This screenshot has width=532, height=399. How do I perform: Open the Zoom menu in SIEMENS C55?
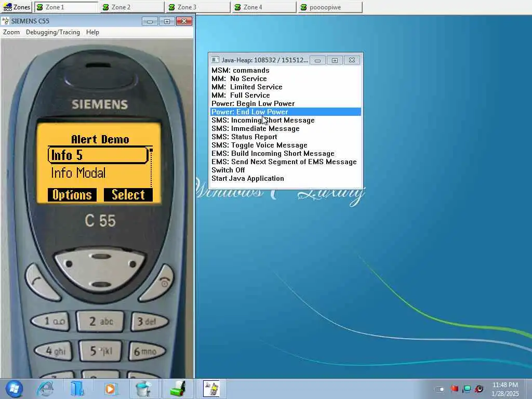pyautogui.click(x=11, y=32)
